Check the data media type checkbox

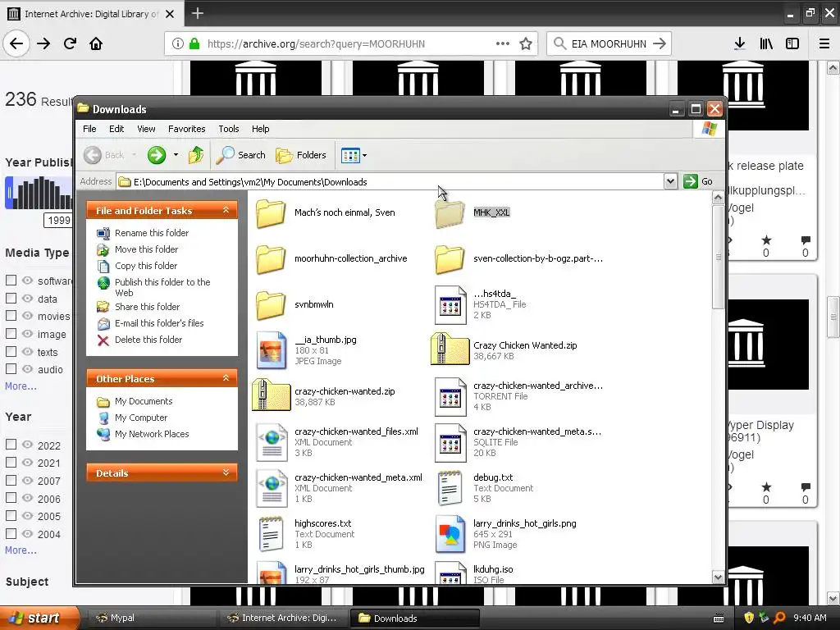(11, 299)
